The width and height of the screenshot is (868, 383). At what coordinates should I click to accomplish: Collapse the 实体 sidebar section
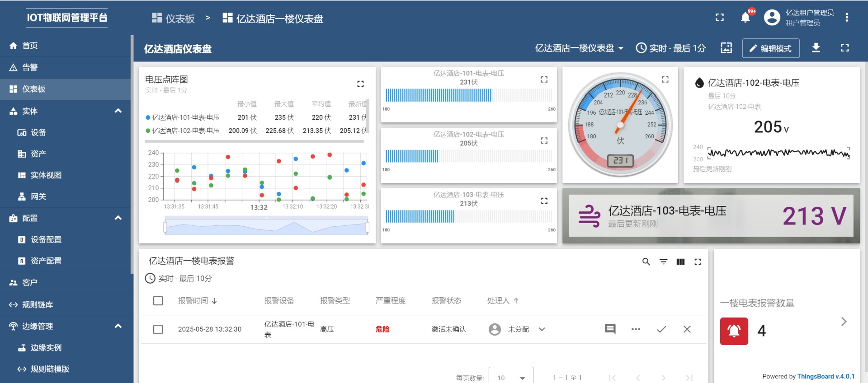click(118, 111)
